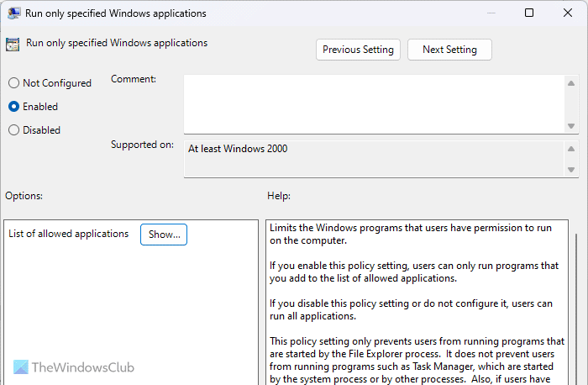
Task: Click the 'List of allowed applications' label
Action: point(69,234)
